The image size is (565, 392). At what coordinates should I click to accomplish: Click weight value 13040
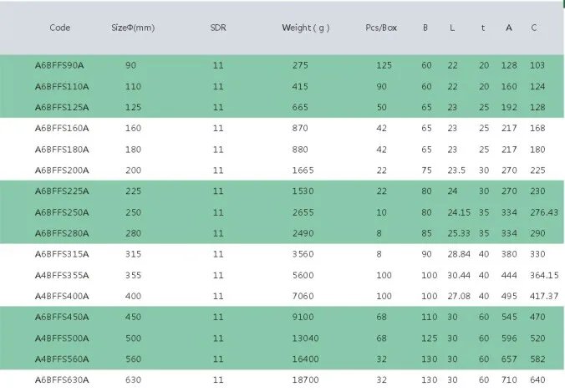tap(306, 339)
